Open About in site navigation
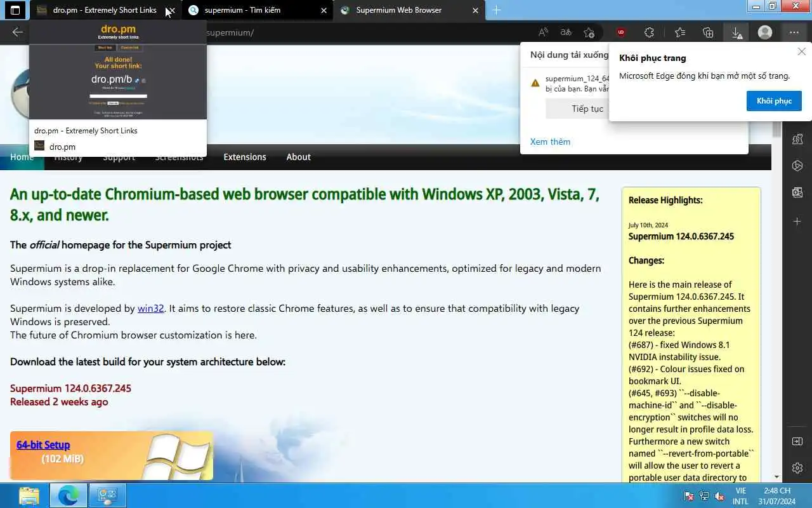812x508 pixels. point(298,157)
